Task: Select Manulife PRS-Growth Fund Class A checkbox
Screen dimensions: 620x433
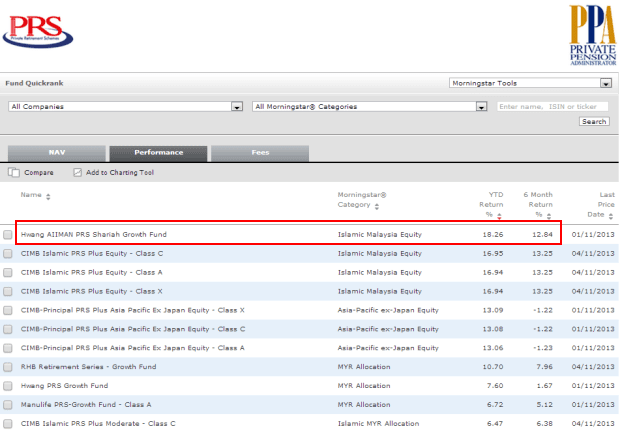Action: pyautogui.click(x=9, y=405)
